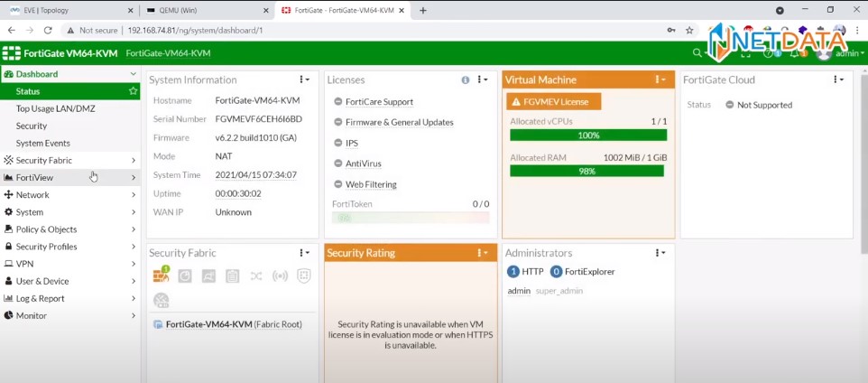This screenshot has width=868, height=383.
Task: Expand the Security Profiles chevron
Action: [x=134, y=247]
